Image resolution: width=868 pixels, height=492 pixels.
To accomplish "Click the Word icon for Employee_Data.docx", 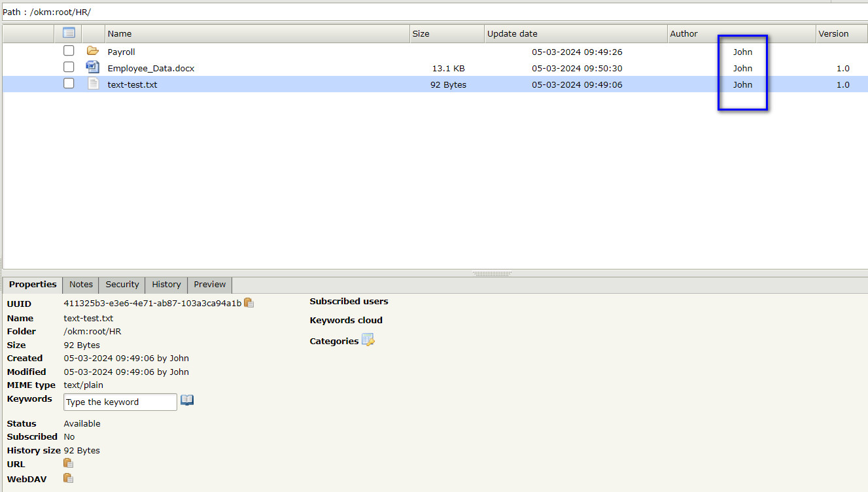I will click(93, 67).
